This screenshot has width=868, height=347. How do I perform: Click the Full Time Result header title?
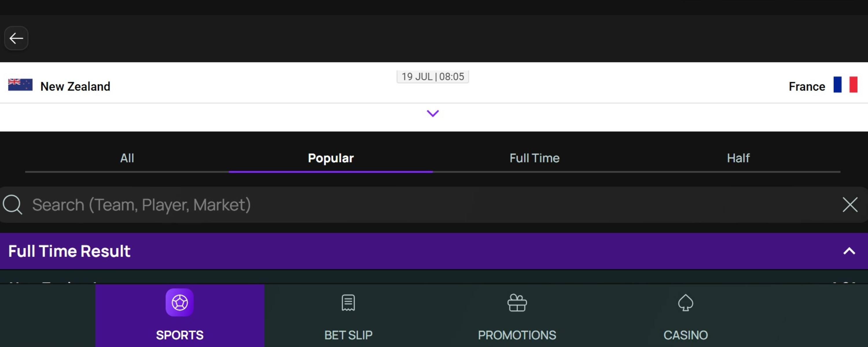click(69, 251)
